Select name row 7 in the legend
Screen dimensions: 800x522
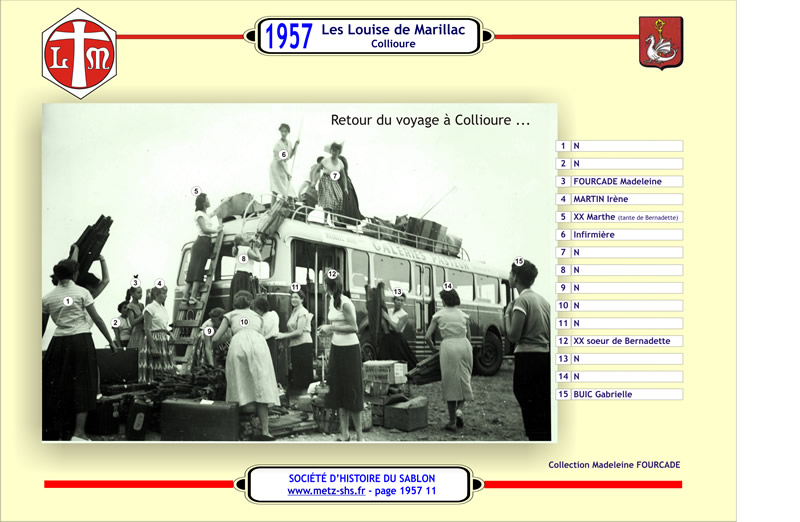coord(619,253)
